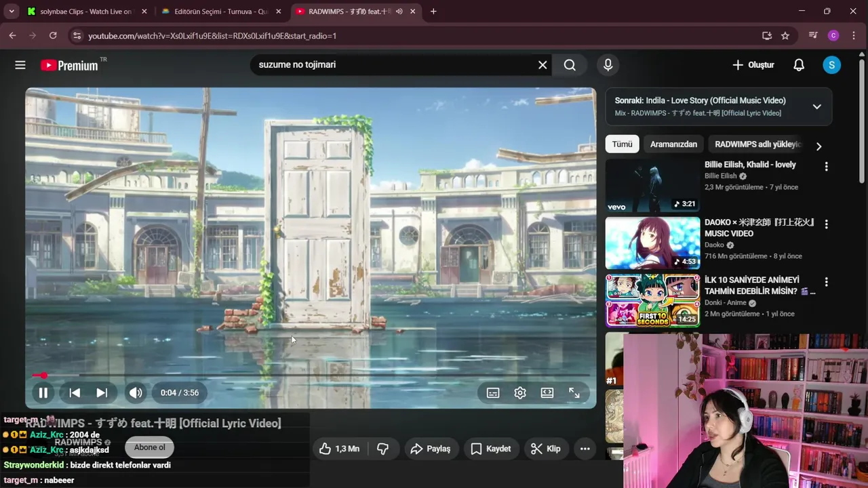Open Chrome profile avatar

click(833, 35)
